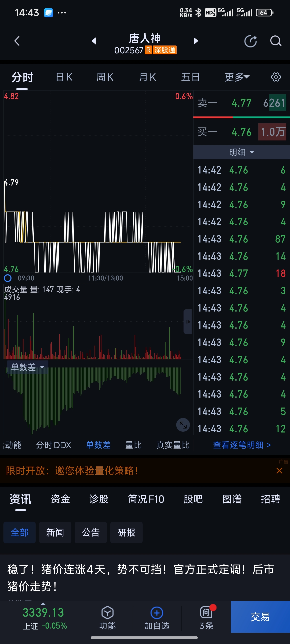Filter news by 公告
The height and width of the screenshot is (644, 290).
[91, 532]
